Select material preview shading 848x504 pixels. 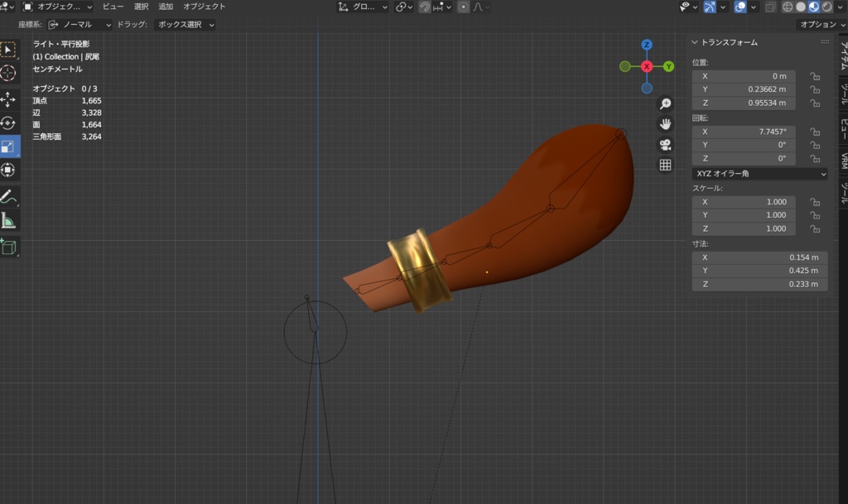pos(814,7)
